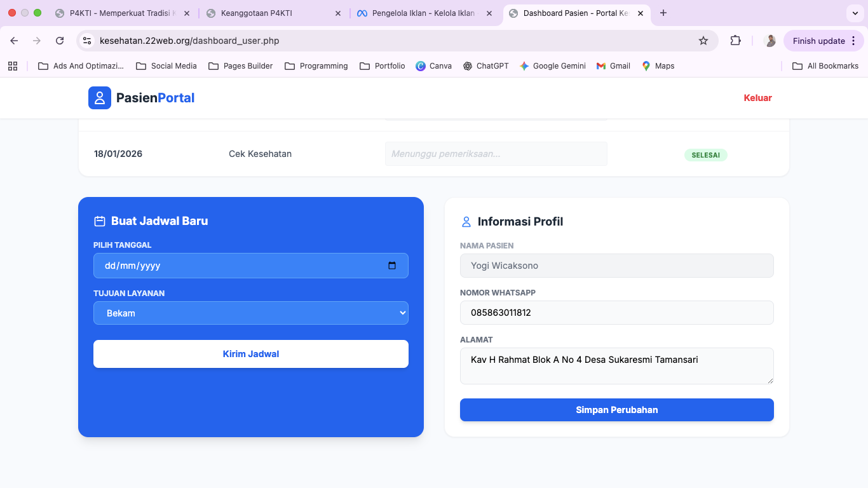Viewport: 868px width, 488px height.
Task: Expand the tab search chevron
Action: point(855,13)
